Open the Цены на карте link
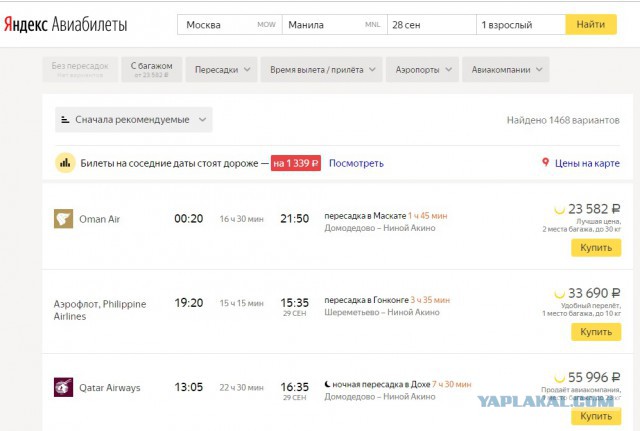This screenshot has height=431, width=640. [587, 163]
